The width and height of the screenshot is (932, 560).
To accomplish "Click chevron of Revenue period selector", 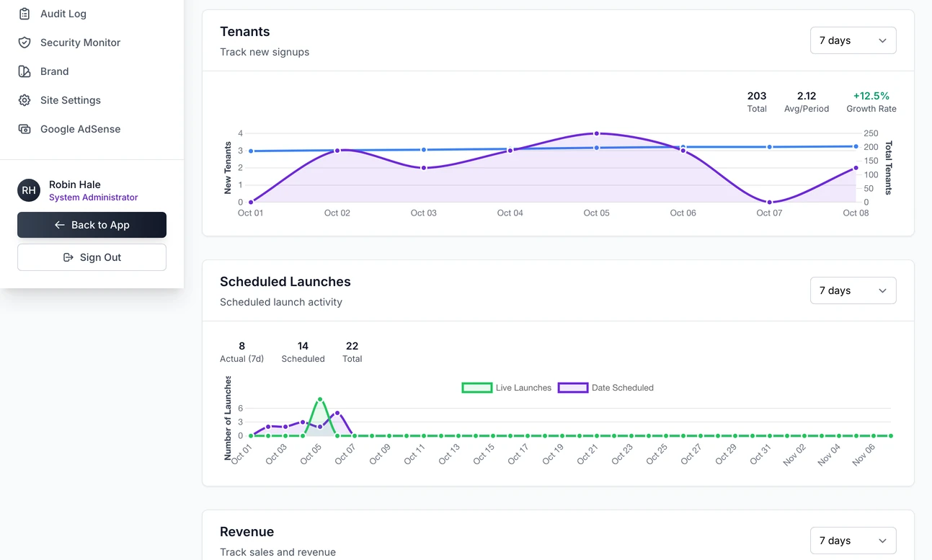I will coord(882,541).
